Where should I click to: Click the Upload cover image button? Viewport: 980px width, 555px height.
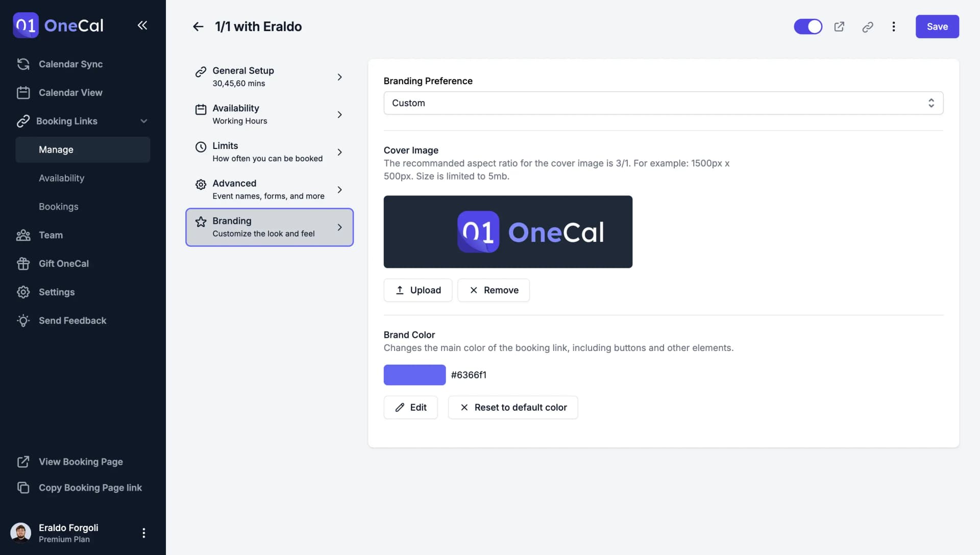(x=418, y=290)
